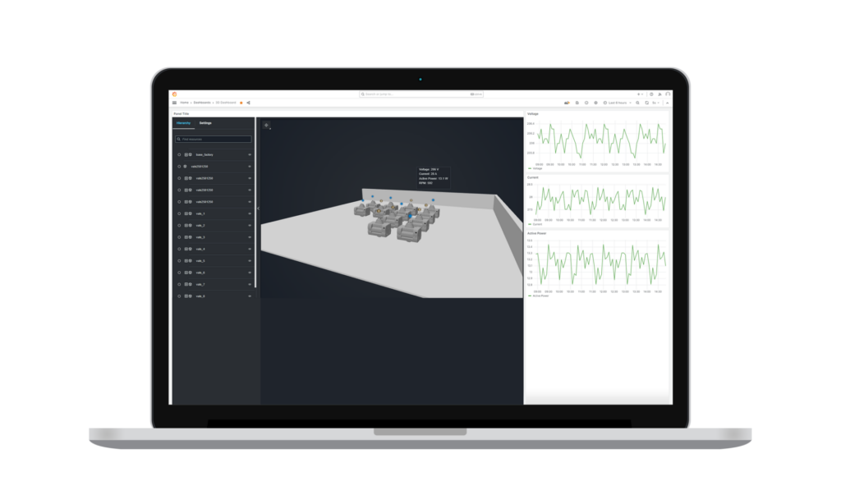Click the add panel chart icon
This screenshot has width=841, height=504.
click(567, 103)
